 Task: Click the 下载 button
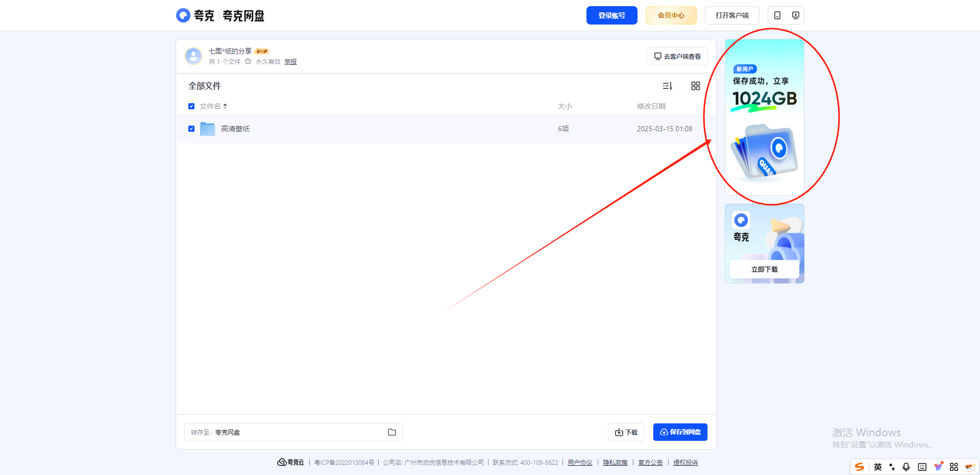tap(626, 432)
